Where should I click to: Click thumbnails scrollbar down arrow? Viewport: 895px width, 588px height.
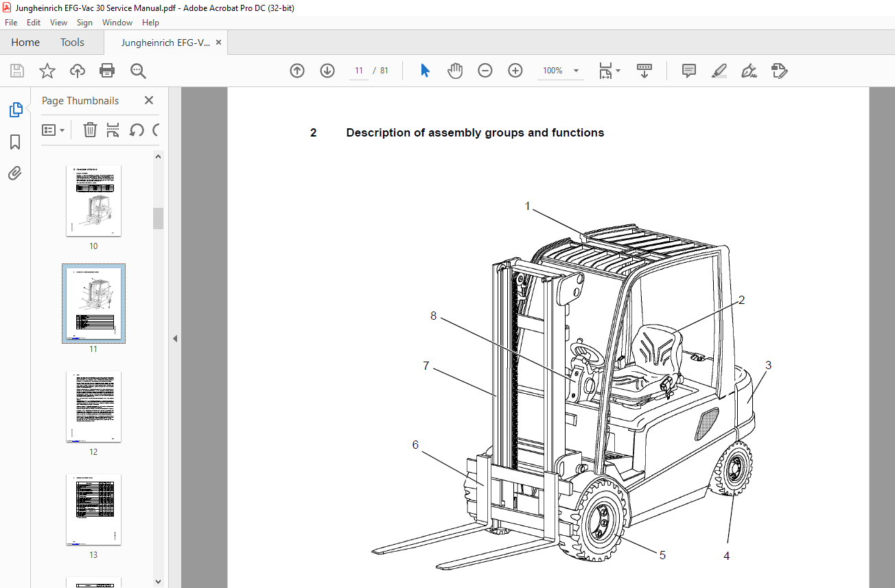click(158, 582)
